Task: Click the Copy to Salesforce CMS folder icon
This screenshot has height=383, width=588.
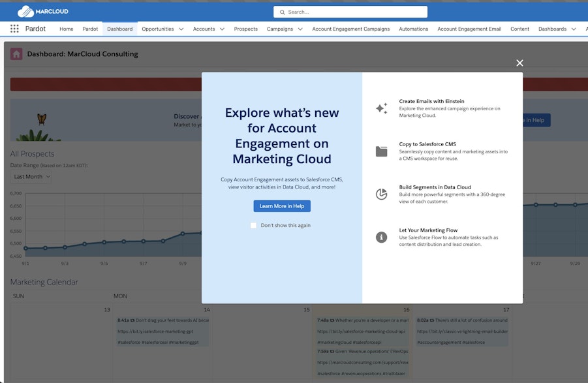Action: point(381,151)
